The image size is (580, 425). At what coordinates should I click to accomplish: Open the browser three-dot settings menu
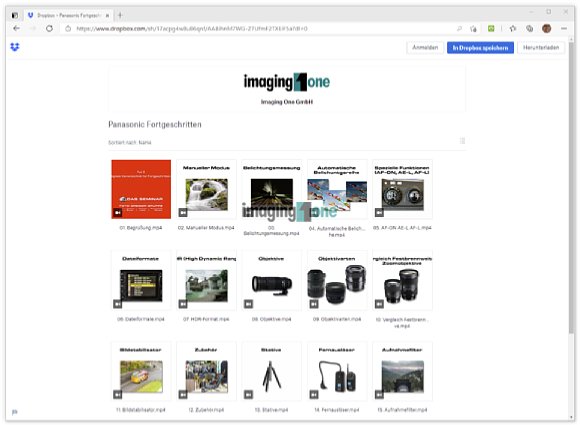tap(564, 28)
